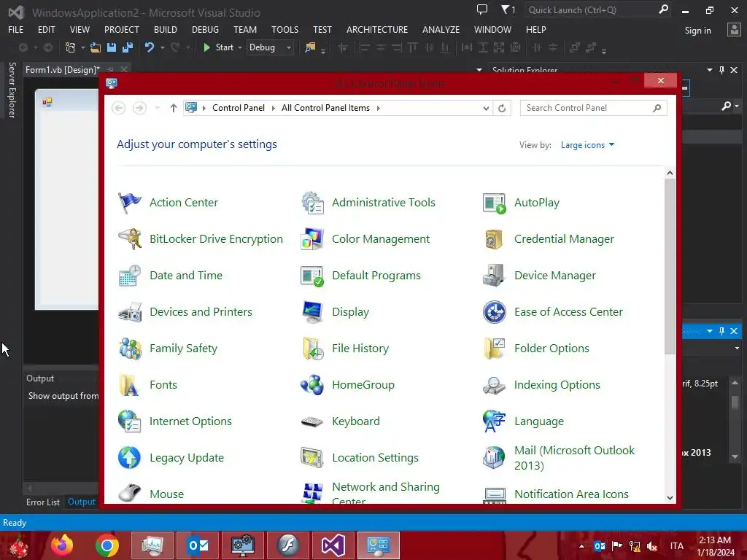Show hidden tray icons arrow
Viewport: 747px width, 560px height.
581,545
